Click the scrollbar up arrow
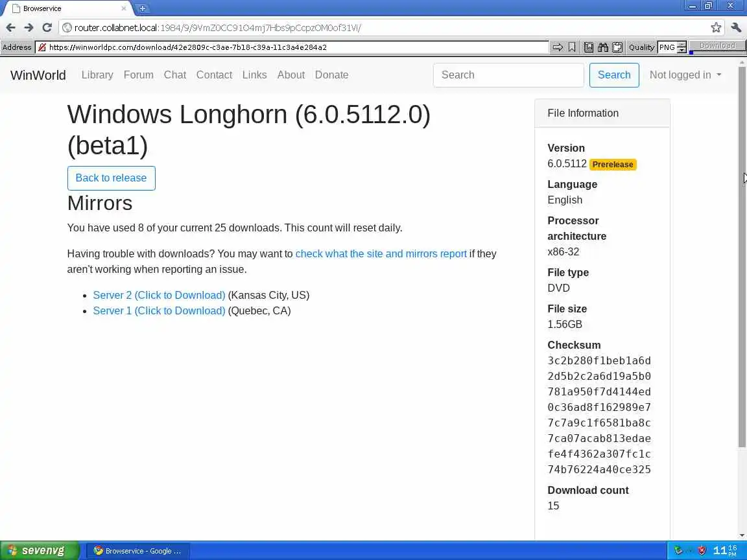The width and height of the screenshot is (747, 560). point(742,62)
